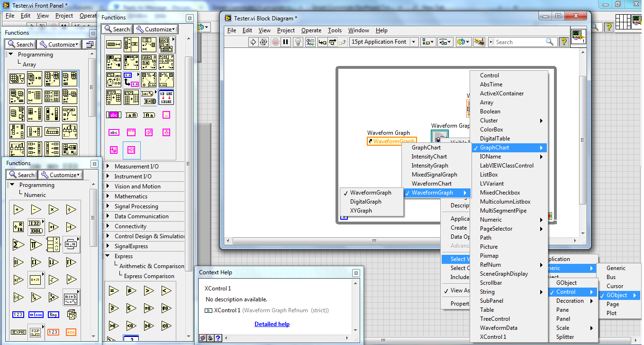This screenshot has height=345, width=644.
Task: Click the Run arrow in Block Diagram toolbar
Action: click(254, 42)
